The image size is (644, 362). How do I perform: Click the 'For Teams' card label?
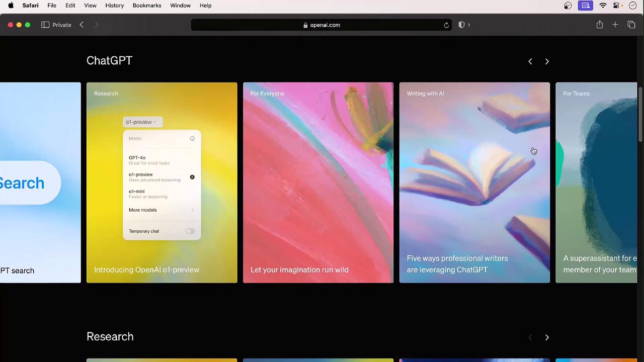pyautogui.click(x=576, y=94)
